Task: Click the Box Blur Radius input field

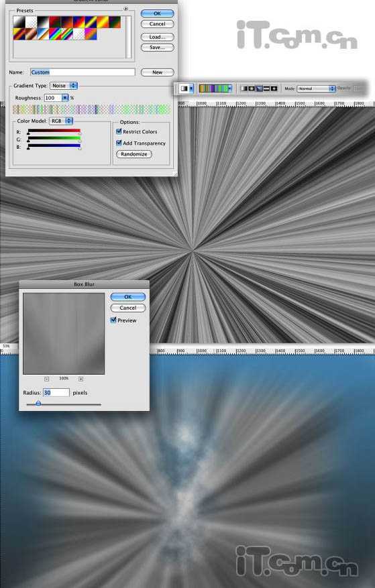Action: pyautogui.click(x=56, y=393)
